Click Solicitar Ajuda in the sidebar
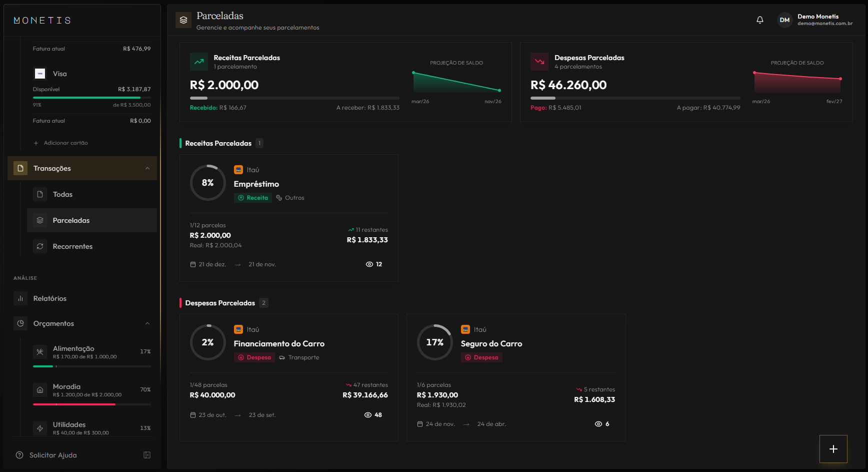 tap(53, 455)
